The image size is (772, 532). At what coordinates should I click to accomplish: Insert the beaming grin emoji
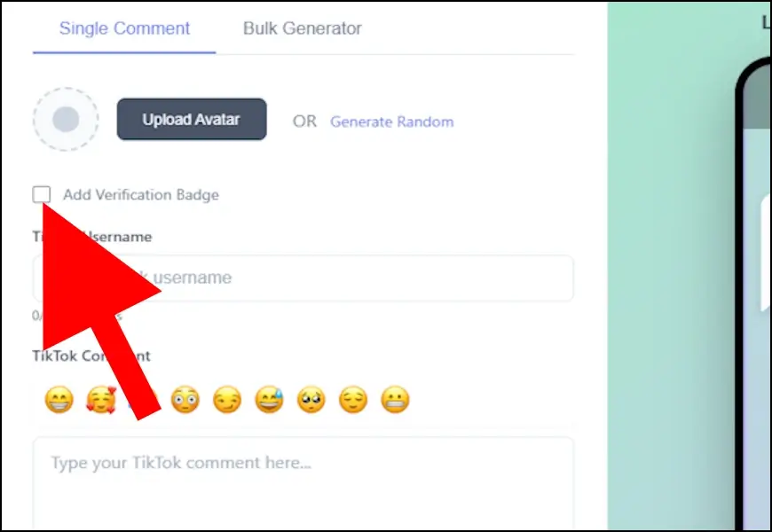click(59, 400)
